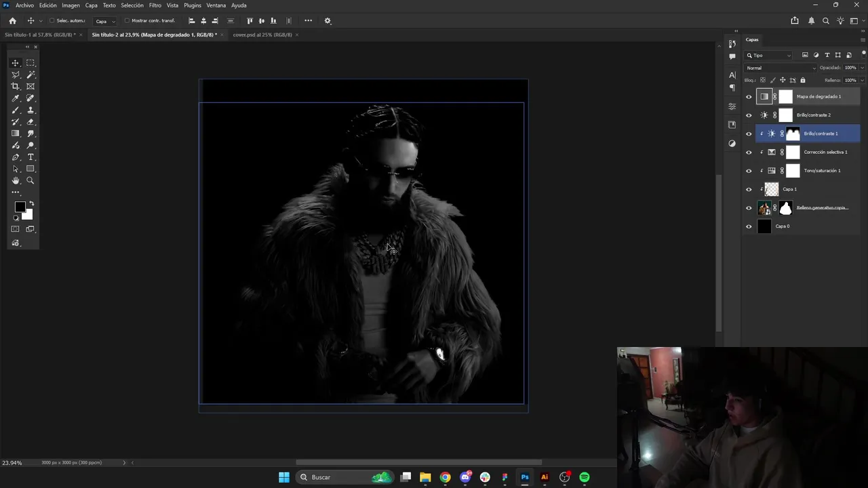868x488 pixels.
Task: Select the Rectangular Marquee tool
Action: pyautogui.click(x=31, y=62)
